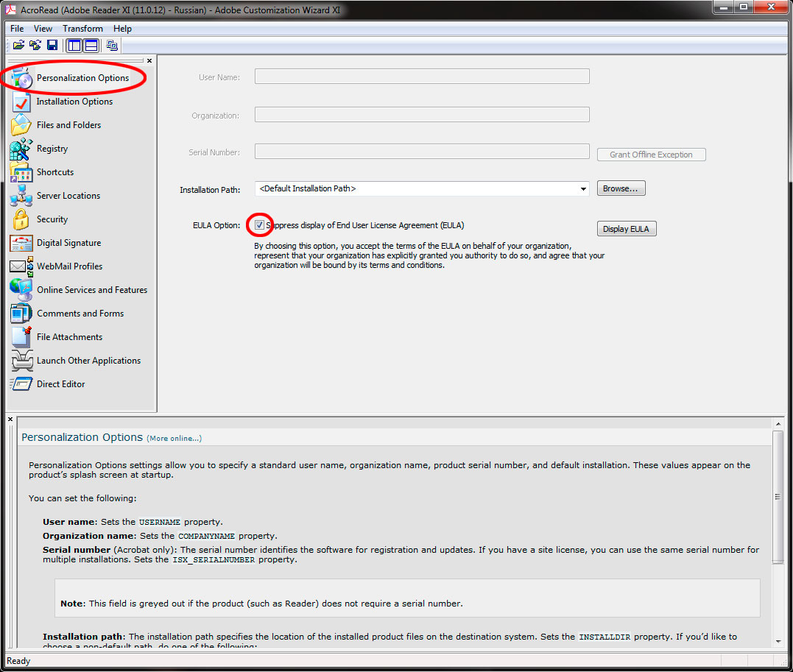This screenshot has height=672, width=793.
Task: Click the double-folder Load Transform toolbar icon
Action: coord(35,46)
